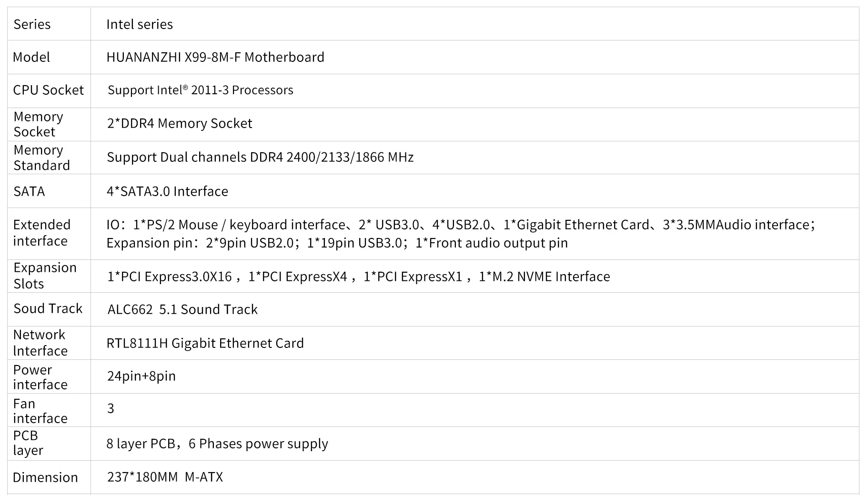Click the PCI Express3.0X16 slot text
The image size is (868, 495).
click(x=169, y=277)
